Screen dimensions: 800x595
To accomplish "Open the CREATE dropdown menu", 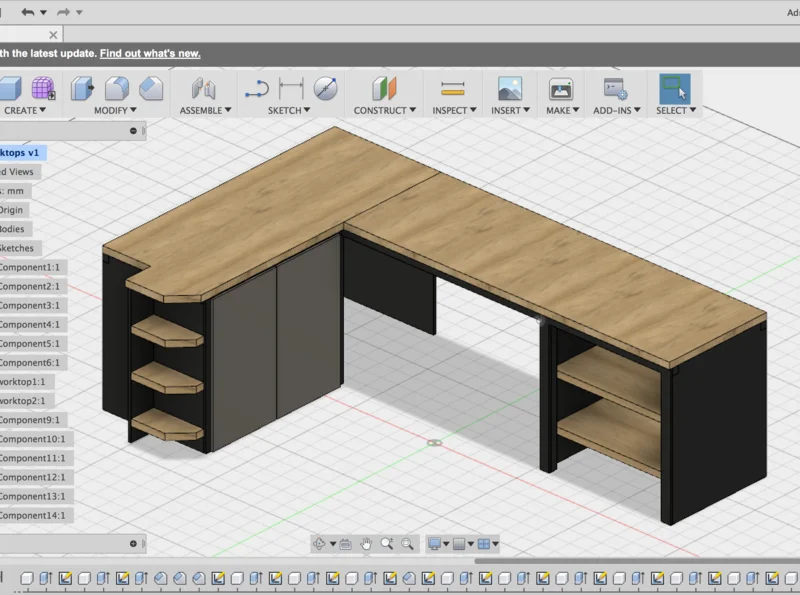I will pyautogui.click(x=25, y=110).
